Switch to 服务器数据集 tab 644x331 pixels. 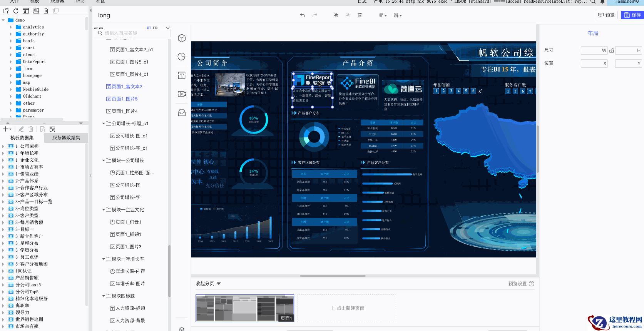click(x=66, y=138)
